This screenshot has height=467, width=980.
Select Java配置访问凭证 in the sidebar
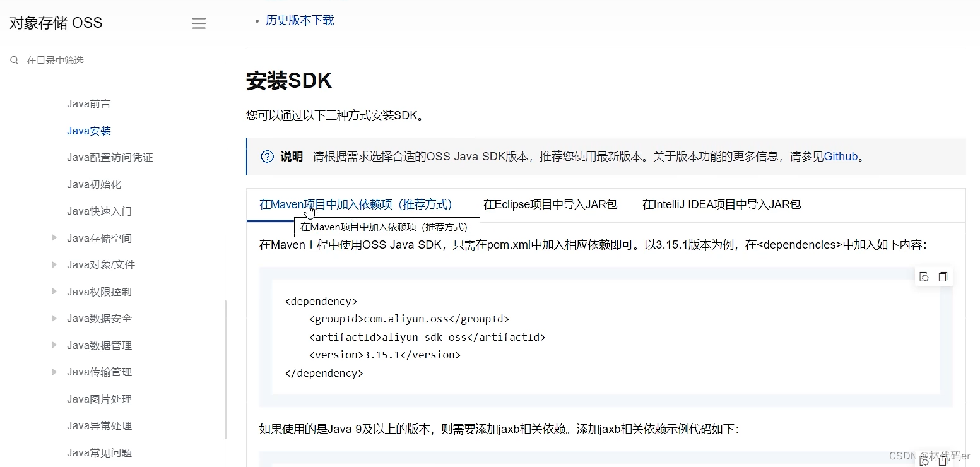click(x=110, y=157)
